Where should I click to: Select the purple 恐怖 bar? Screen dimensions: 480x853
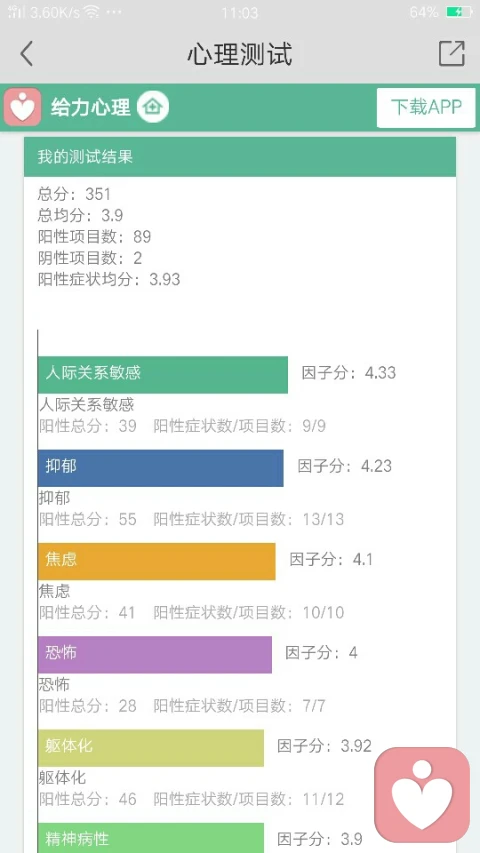[155, 654]
